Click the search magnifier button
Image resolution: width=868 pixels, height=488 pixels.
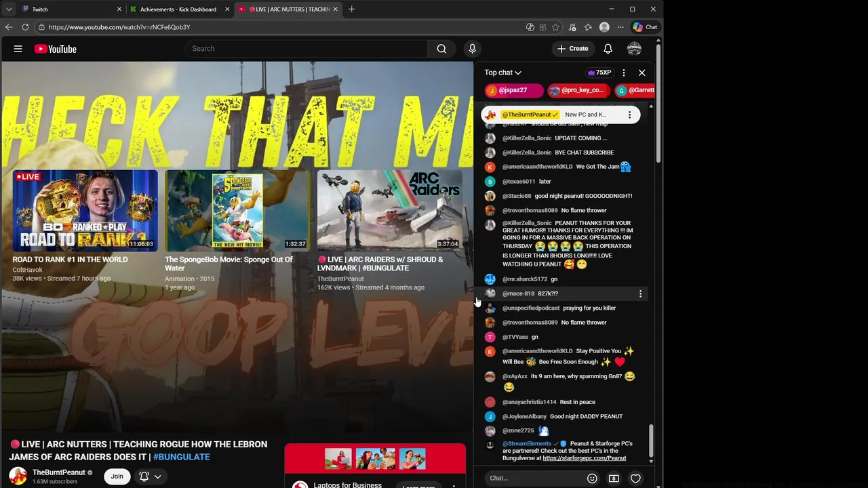(x=441, y=49)
